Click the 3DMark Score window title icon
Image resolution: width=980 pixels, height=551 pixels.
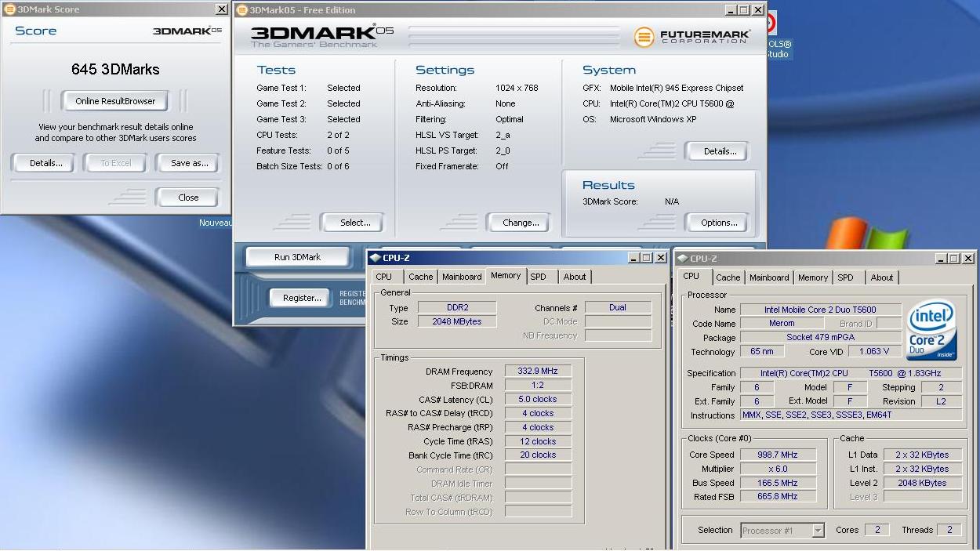pos(9,9)
